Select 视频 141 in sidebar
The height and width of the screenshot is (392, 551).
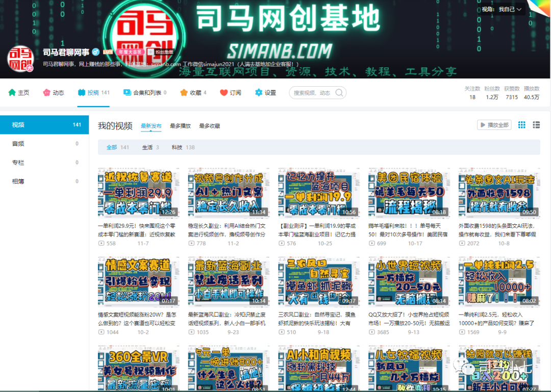[44, 125]
